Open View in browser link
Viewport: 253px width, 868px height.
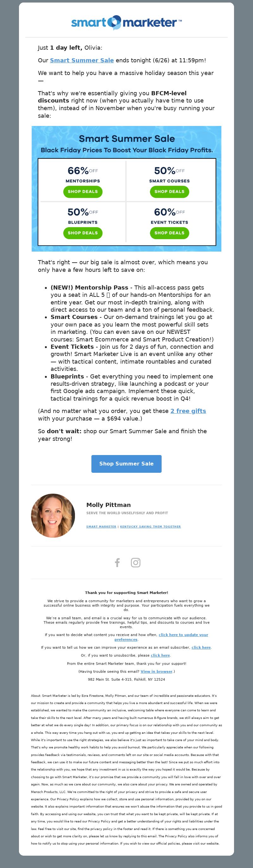(156, 671)
